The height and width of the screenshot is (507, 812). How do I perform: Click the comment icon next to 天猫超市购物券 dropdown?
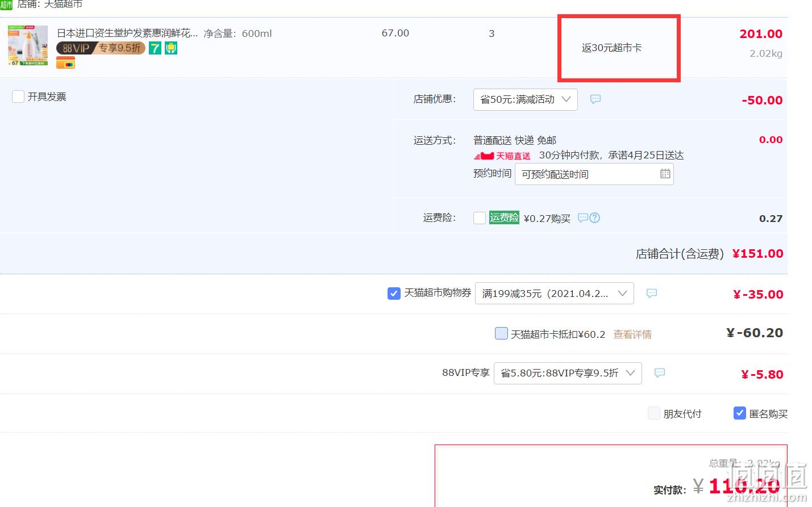pyautogui.click(x=652, y=294)
